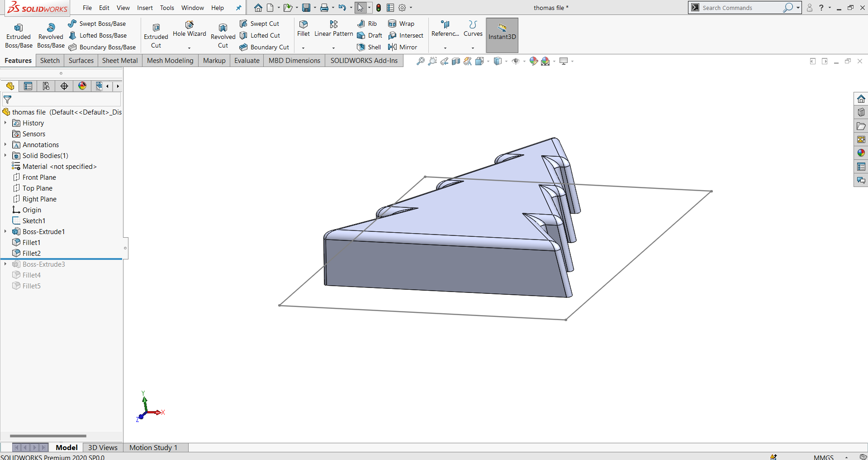The width and height of the screenshot is (868, 460).
Task: Open the ConfigurationManager tab icon
Action: 46,86
